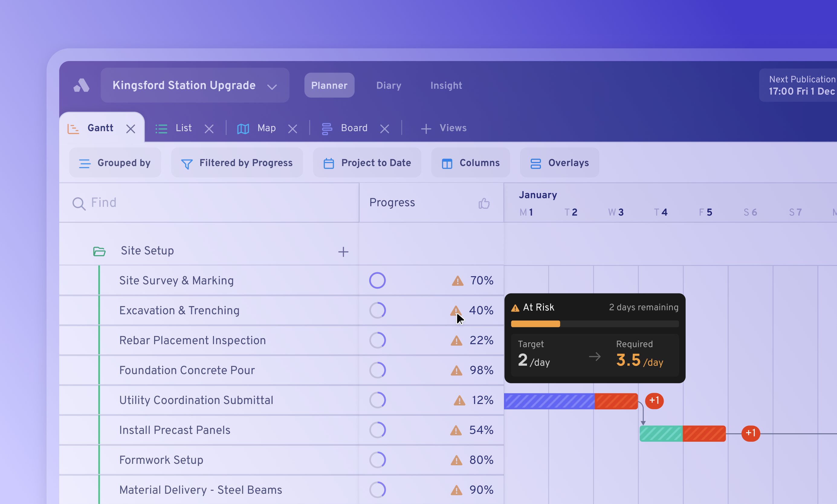Viewport: 837px width, 504px height.
Task: Click the thumbs-up icon in Progress header
Action: pos(484,203)
